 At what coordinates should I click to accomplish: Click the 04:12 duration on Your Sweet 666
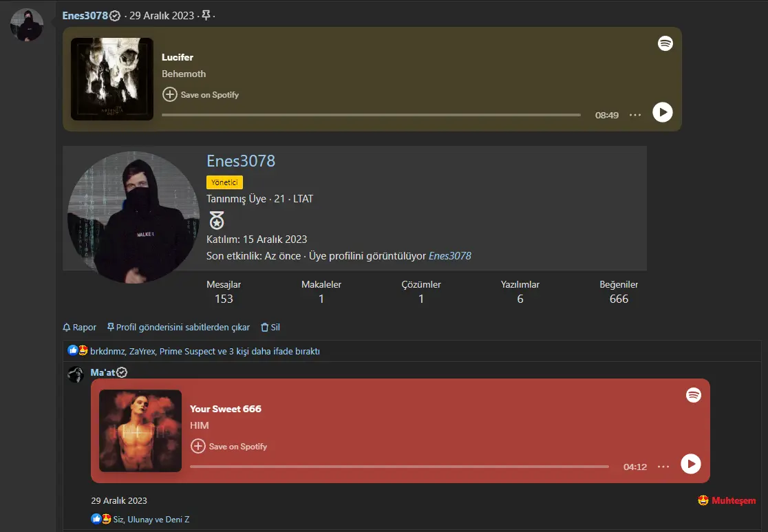pos(635,467)
